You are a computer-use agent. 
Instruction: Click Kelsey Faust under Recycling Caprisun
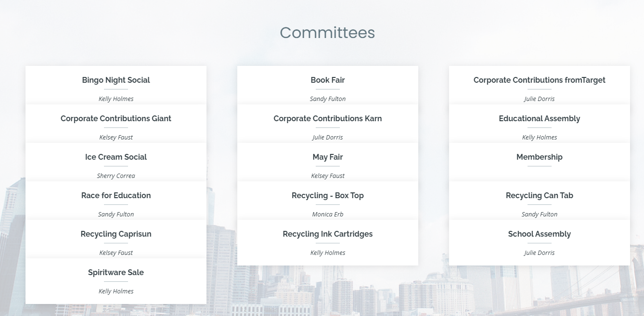click(x=116, y=253)
